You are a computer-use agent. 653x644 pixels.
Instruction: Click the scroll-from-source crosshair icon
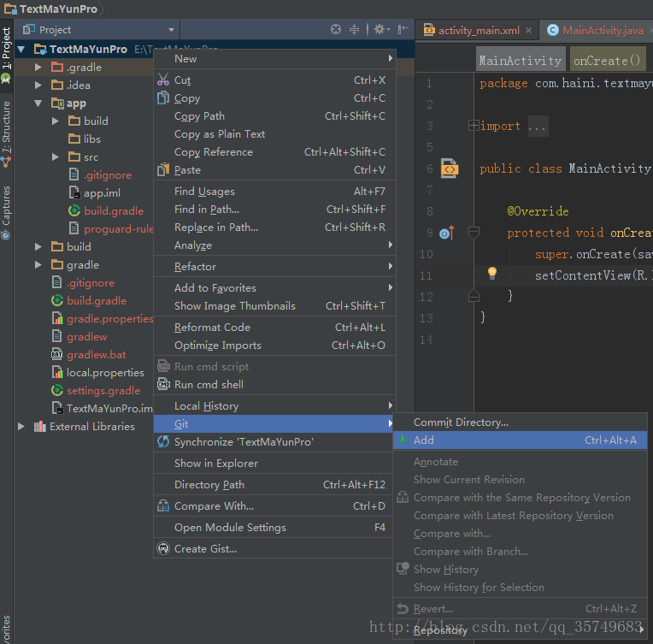336,29
